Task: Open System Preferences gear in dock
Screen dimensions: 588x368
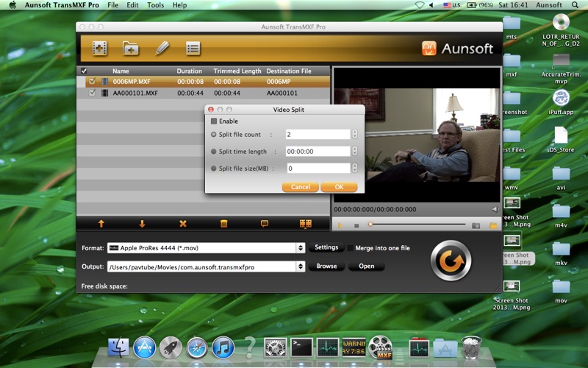Action: [276, 347]
